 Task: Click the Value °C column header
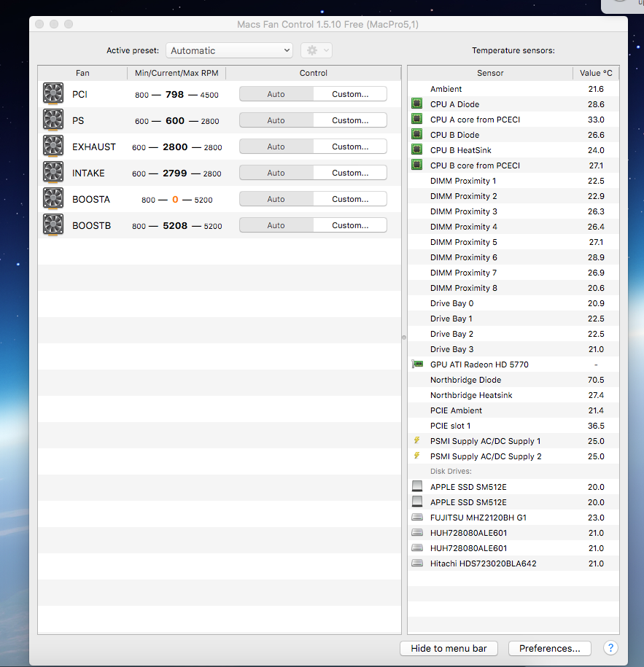click(596, 73)
